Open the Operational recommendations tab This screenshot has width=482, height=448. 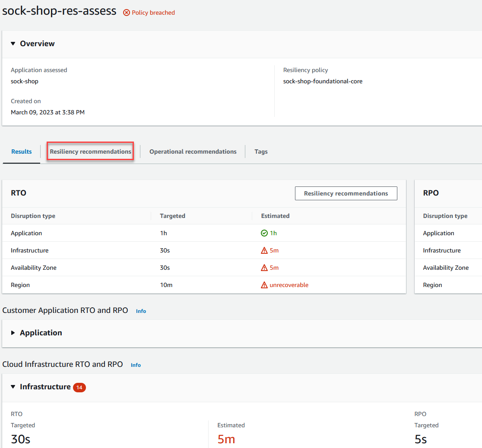click(x=193, y=151)
